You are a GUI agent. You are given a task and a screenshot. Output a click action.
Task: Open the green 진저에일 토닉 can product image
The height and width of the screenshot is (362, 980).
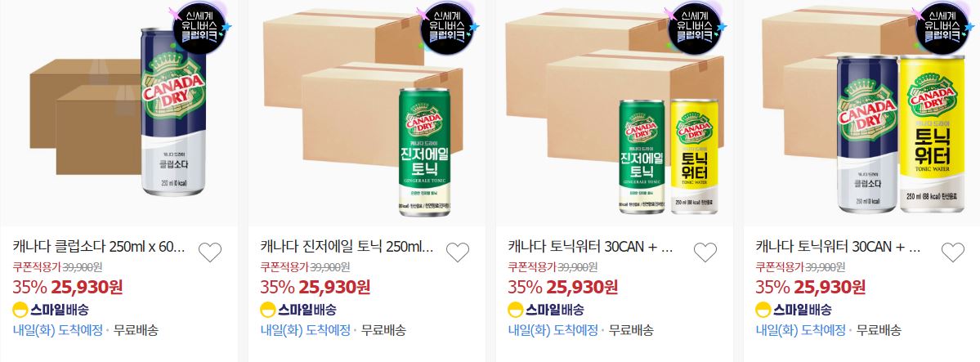tap(366, 113)
